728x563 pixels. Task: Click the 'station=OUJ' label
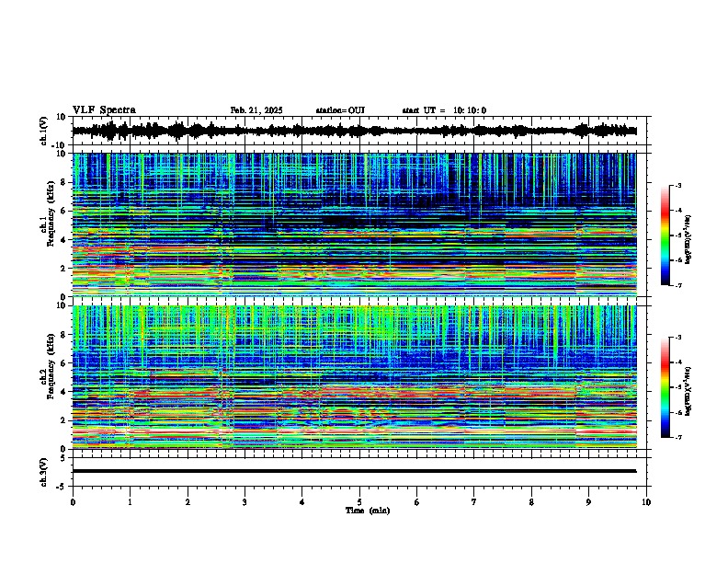(x=340, y=110)
